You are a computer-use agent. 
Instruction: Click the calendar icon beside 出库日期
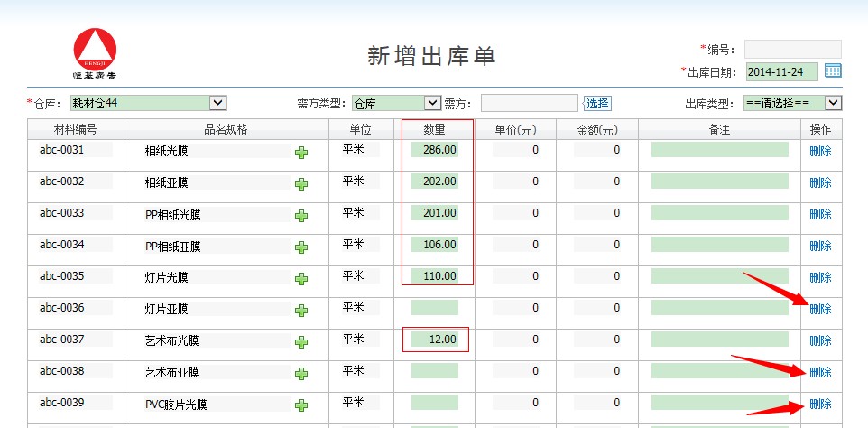[833, 71]
